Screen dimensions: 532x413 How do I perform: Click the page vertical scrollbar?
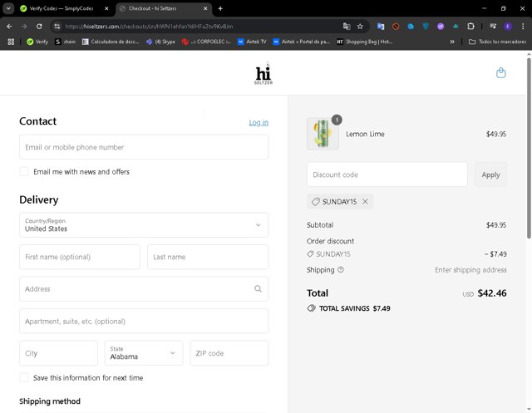click(529, 148)
